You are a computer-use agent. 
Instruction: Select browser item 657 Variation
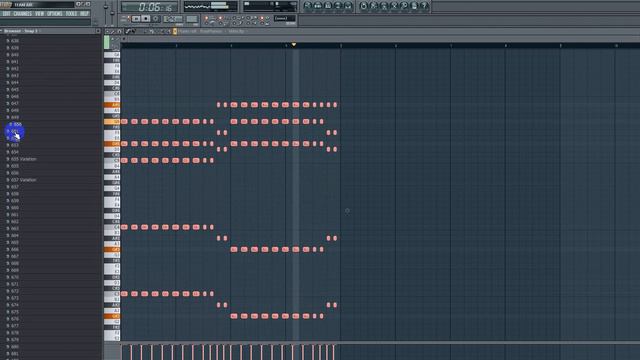pyautogui.click(x=21, y=180)
